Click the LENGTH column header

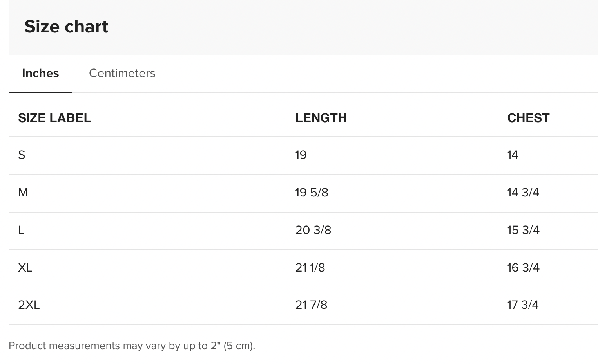(321, 118)
